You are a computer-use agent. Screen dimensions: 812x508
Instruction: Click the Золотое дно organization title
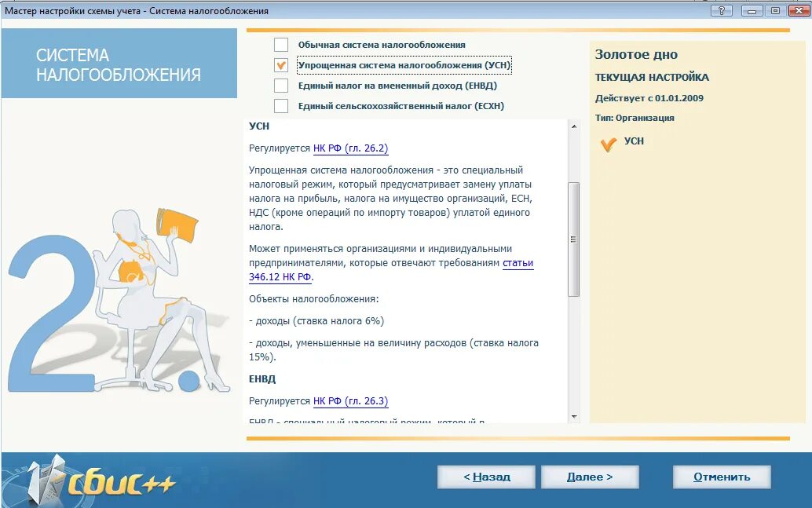636,54
